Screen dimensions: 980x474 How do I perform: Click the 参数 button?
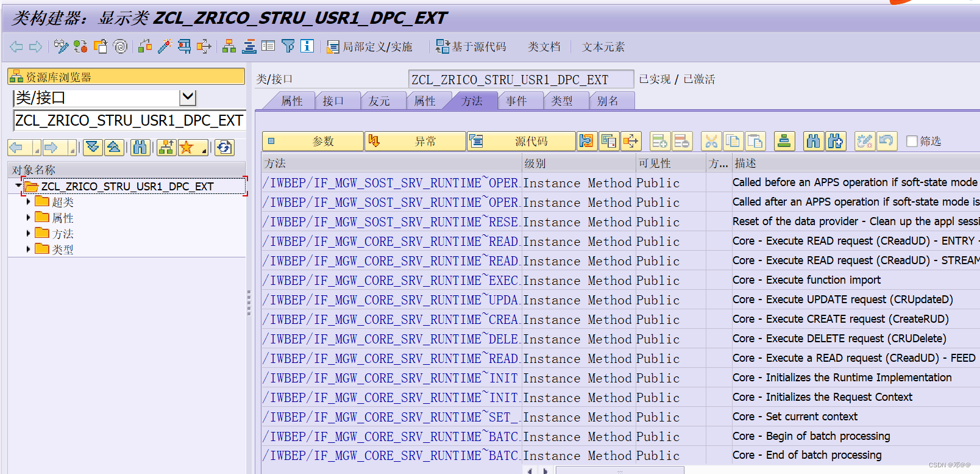click(313, 142)
